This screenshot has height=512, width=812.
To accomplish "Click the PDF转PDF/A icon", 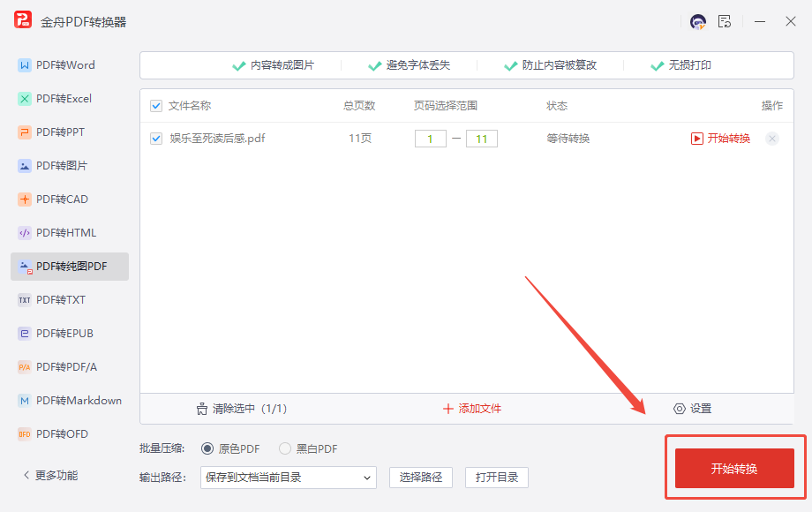I will pos(25,367).
